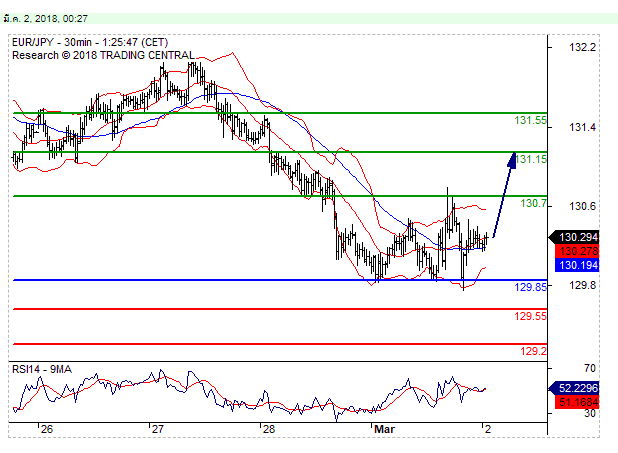Click the EUR/JPY - 30min chart title
Image resolution: width=618 pixels, height=453 pixels.
point(90,42)
